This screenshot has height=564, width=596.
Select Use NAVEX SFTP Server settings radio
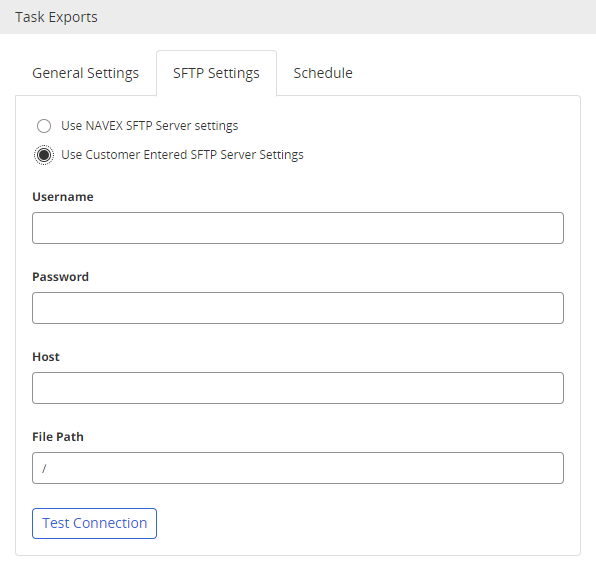click(x=44, y=126)
